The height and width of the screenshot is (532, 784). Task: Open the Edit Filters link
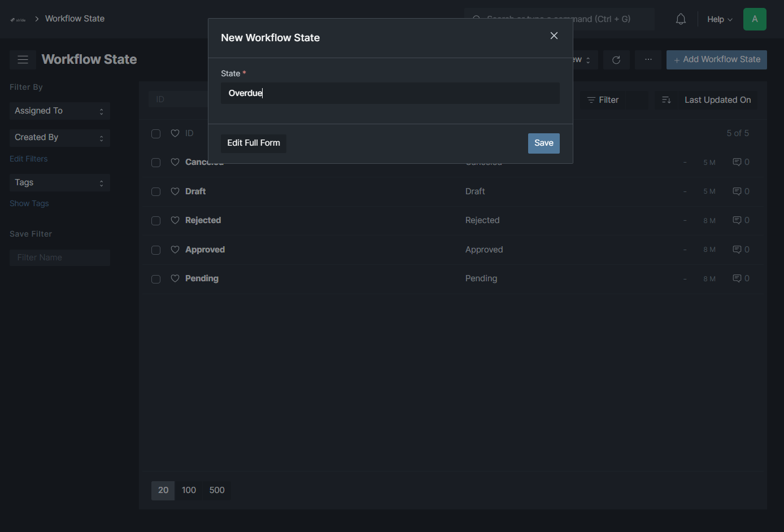click(x=29, y=159)
